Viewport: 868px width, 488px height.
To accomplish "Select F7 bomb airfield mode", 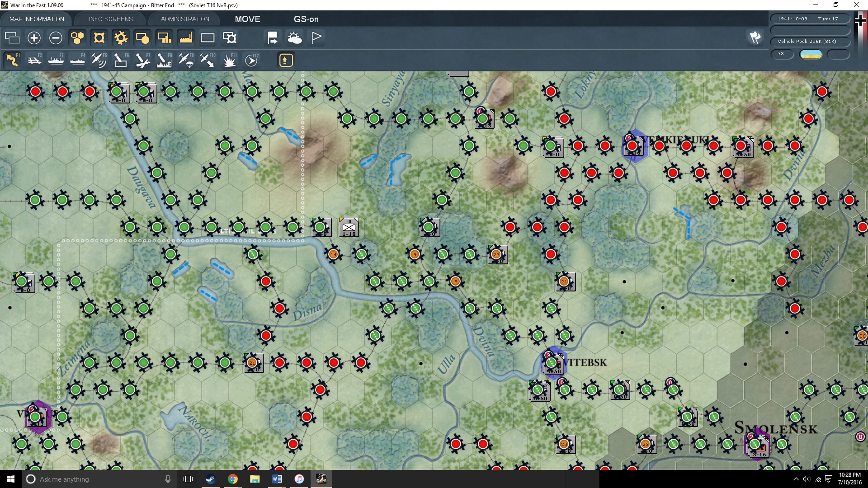I will (x=142, y=60).
